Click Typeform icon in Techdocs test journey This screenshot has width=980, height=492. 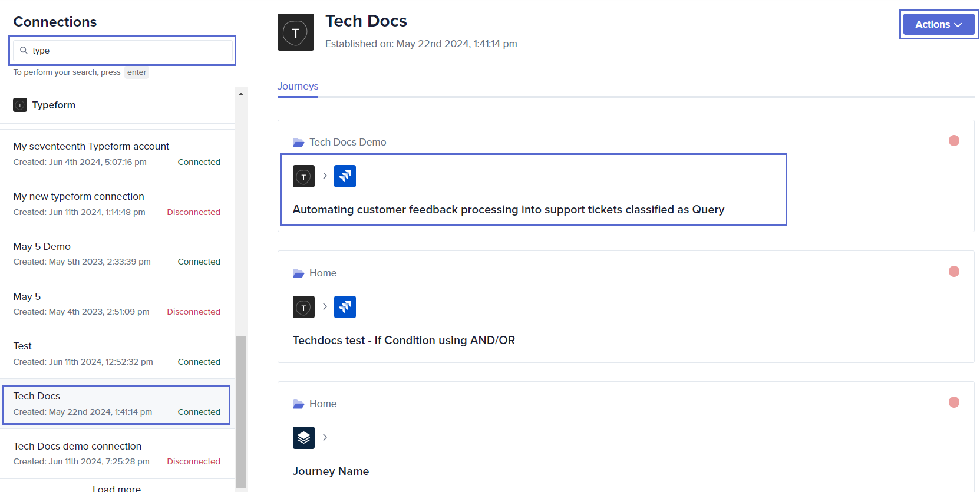point(303,307)
